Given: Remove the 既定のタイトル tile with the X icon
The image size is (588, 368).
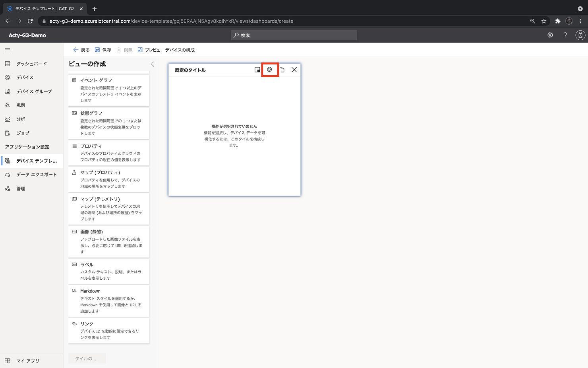Looking at the screenshot, I should click(x=294, y=70).
